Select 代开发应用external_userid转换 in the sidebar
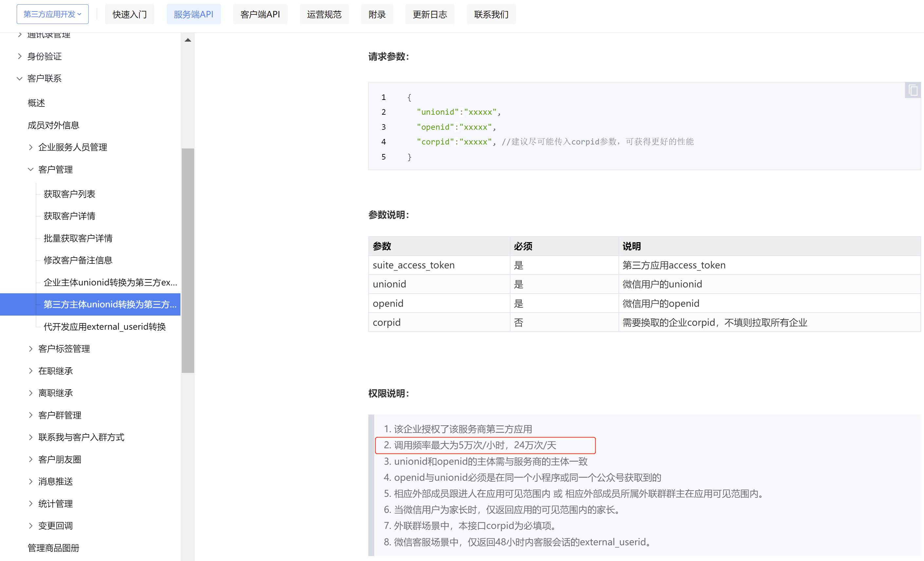 105,326
